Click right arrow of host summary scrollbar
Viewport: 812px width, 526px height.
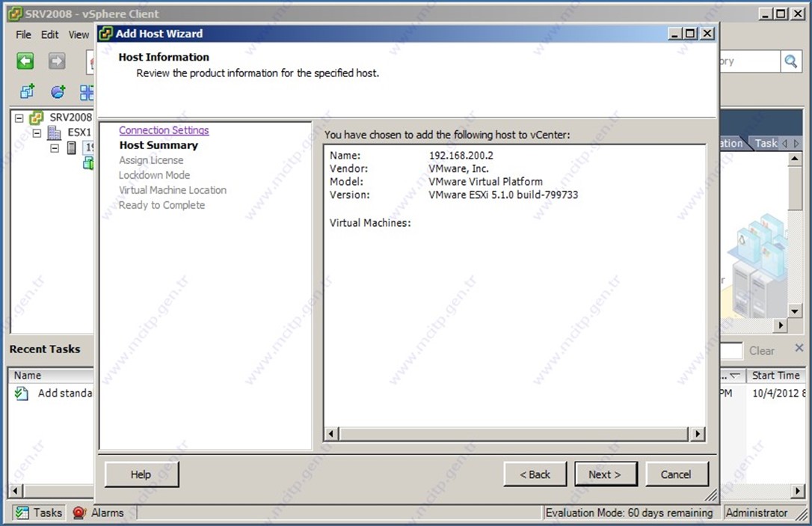tap(697, 434)
